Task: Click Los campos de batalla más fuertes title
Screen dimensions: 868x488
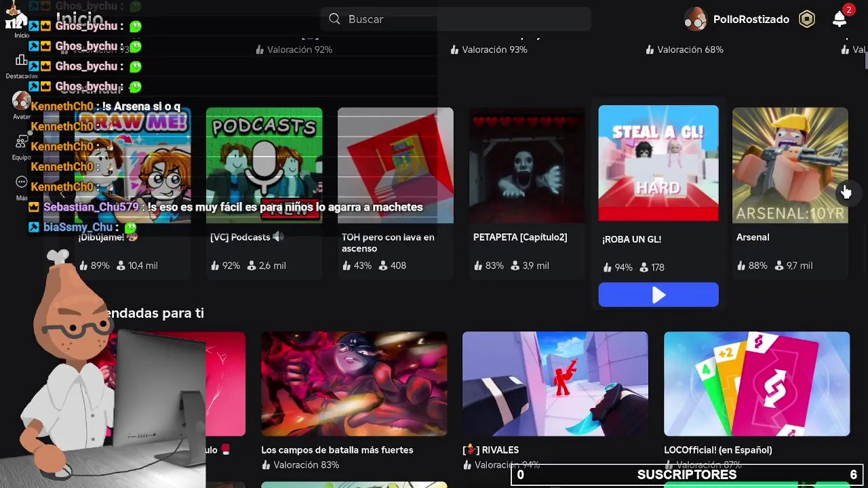Action: 337,450
